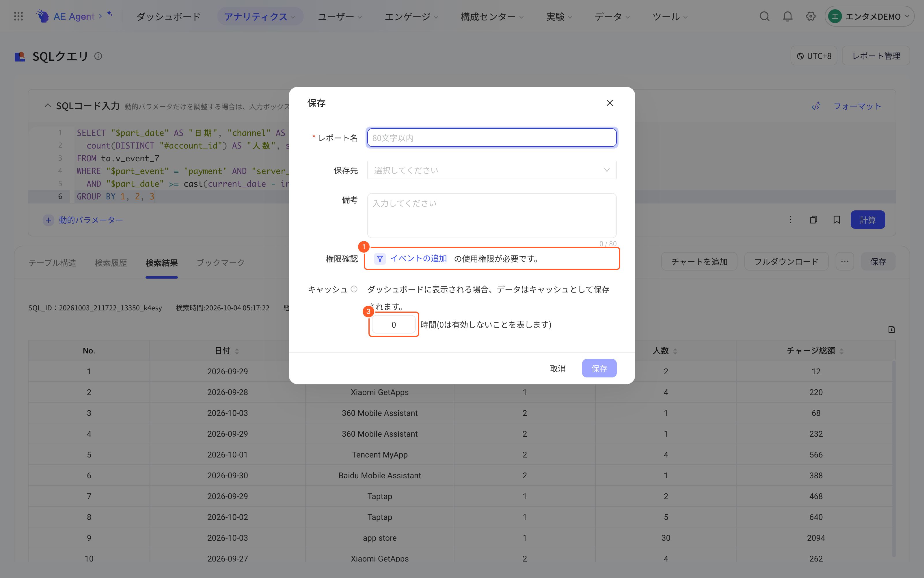The width and height of the screenshot is (924, 578).
Task: Click the レポート名 input field
Action: tap(492, 138)
